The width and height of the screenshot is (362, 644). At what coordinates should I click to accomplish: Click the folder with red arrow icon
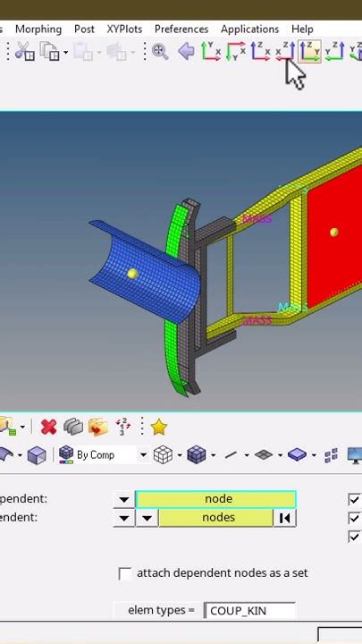98,428
